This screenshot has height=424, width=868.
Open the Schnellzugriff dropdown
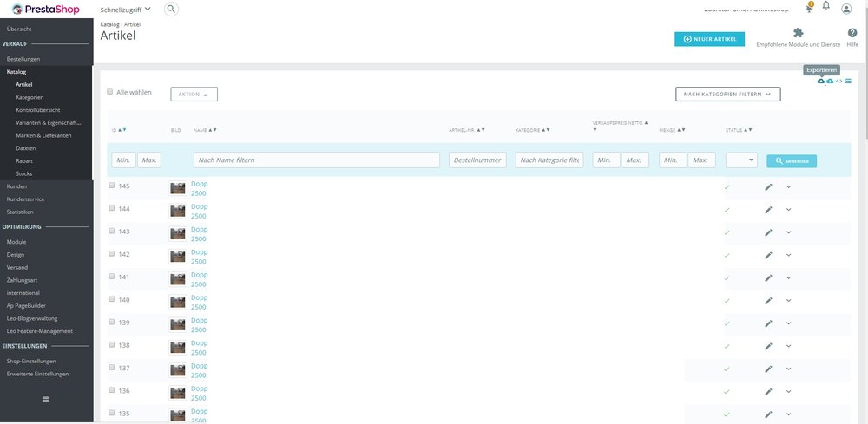[x=126, y=10]
